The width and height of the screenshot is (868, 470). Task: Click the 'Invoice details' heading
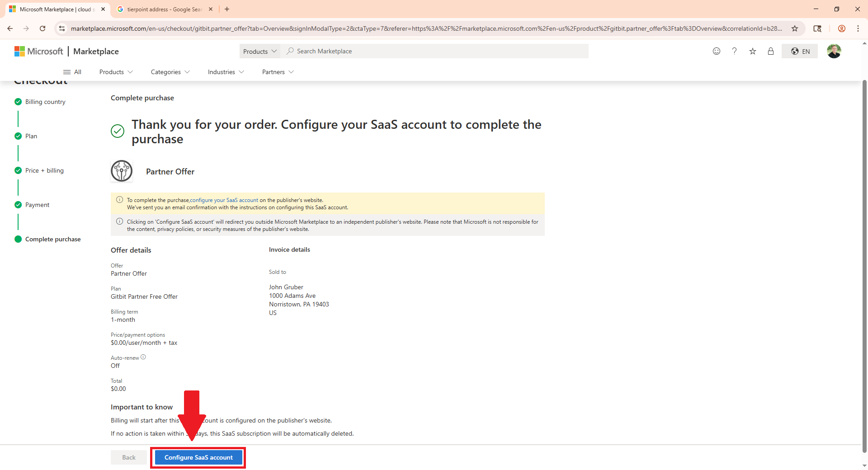pos(289,249)
